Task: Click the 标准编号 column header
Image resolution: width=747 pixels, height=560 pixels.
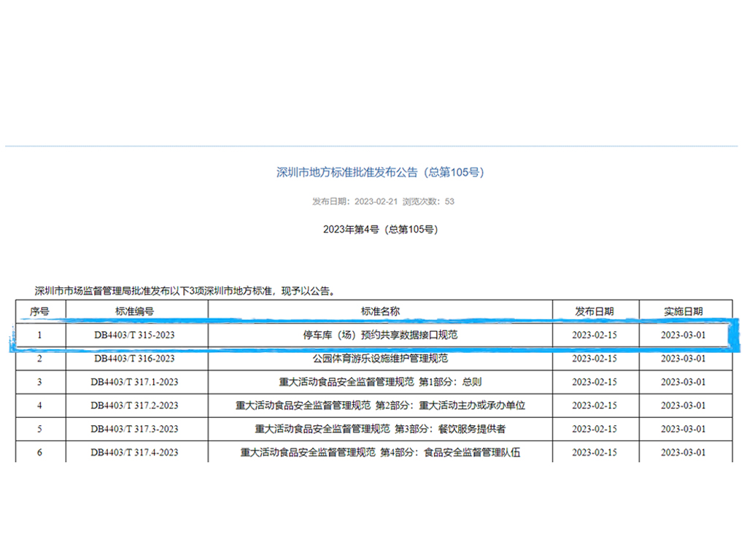Action: coord(135,311)
